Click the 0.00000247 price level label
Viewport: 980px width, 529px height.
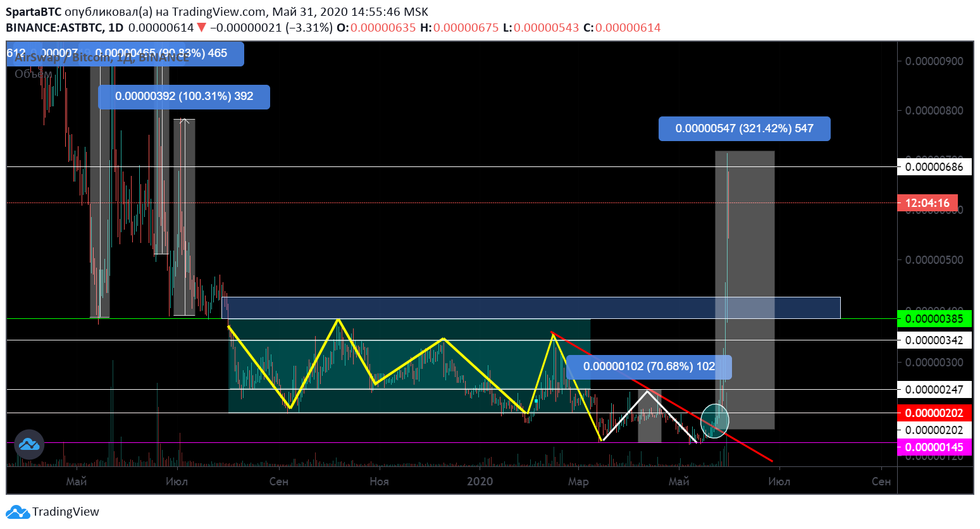pyautogui.click(x=934, y=390)
